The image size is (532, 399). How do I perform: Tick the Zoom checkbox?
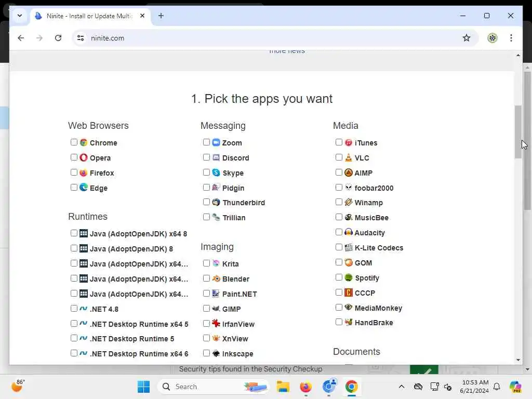click(x=206, y=142)
